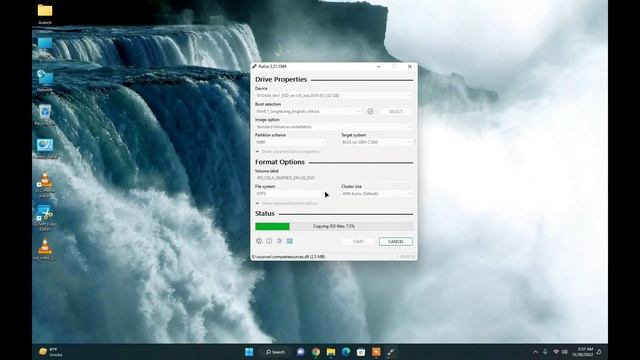
Task: Open Microsoft Store from taskbar
Action: pos(361,352)
